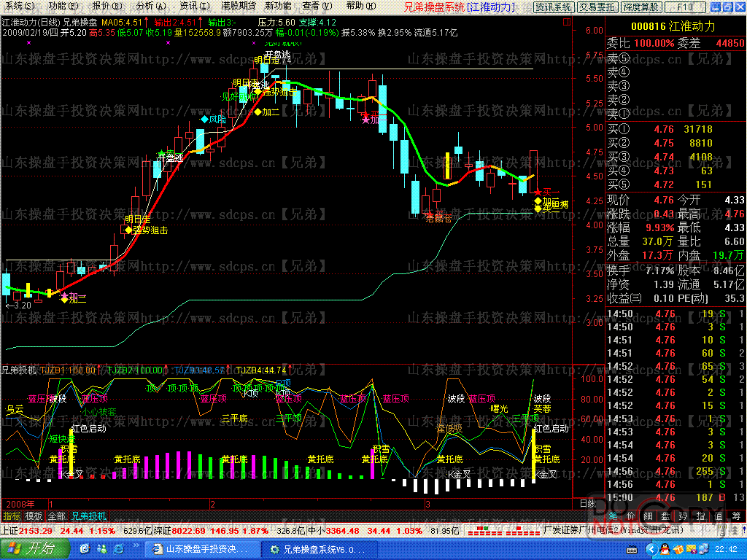Click the 15:00 trade row with 187 B
Viewport: 747px width, 560px height.
point(676,497)
